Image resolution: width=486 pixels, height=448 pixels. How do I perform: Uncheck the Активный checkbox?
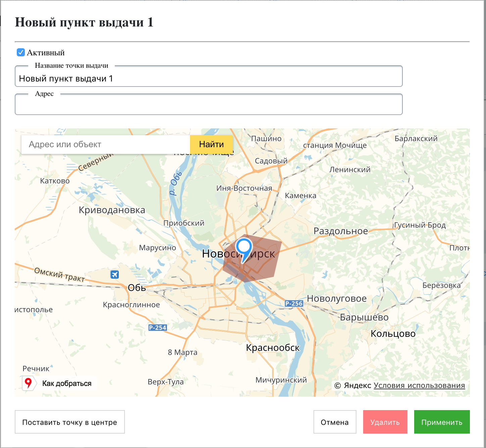(x=21, y=53)
